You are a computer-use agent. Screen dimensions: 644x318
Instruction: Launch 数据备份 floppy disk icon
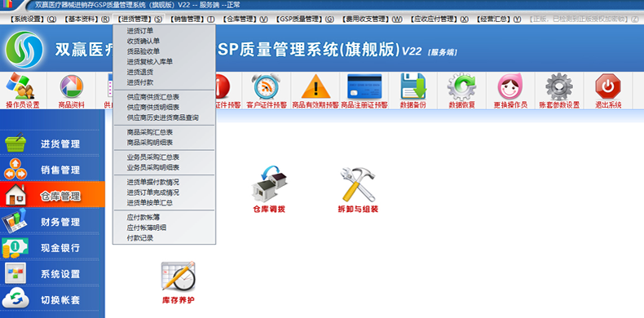tap(413, 91)
